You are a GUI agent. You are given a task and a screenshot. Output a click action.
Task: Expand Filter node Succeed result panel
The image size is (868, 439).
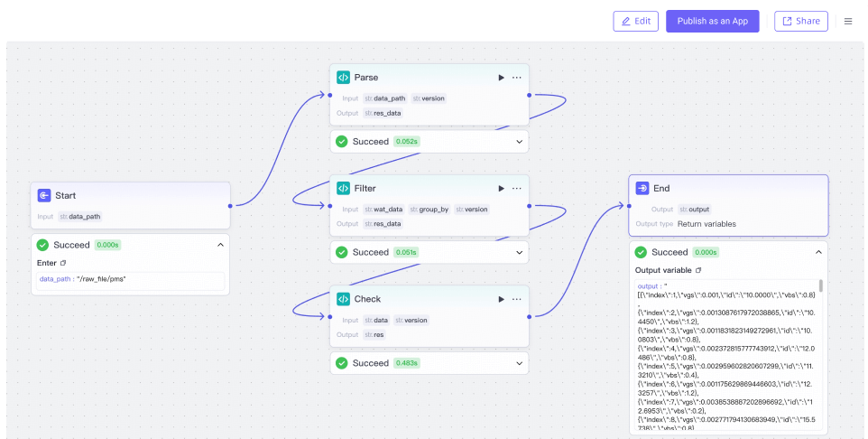[519, 252]
